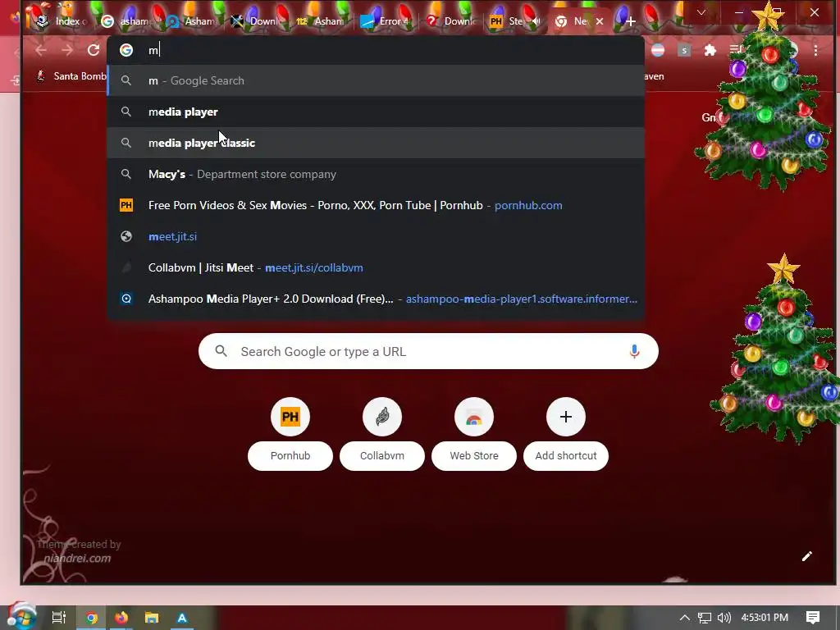Click the Customize page pencil icon

coord(807,556)
